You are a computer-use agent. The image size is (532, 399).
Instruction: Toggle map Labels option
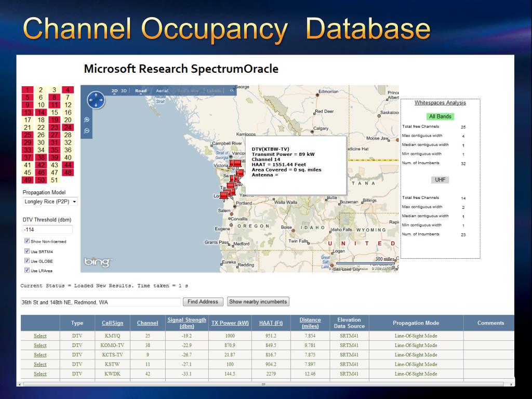pos(214,90)
